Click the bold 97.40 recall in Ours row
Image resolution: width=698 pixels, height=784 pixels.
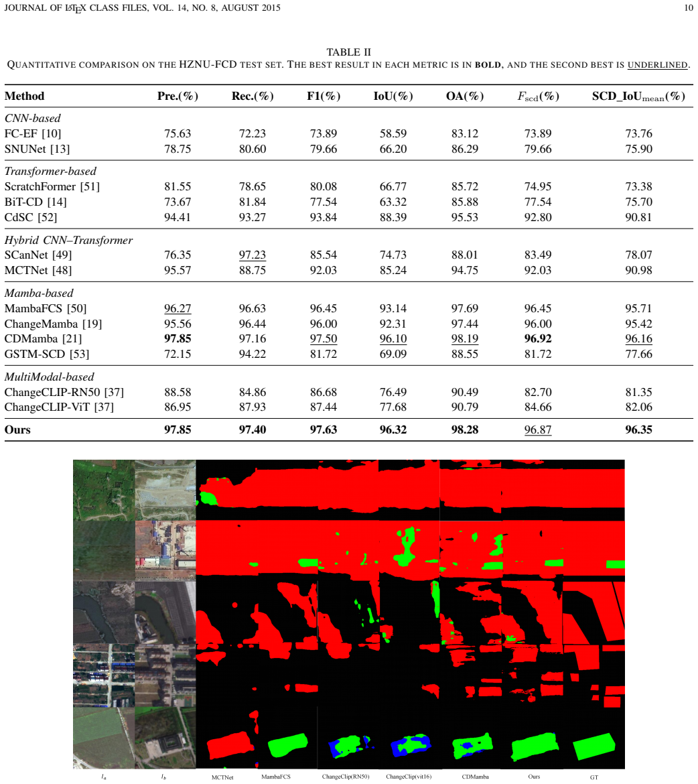[x=253, y=430]
